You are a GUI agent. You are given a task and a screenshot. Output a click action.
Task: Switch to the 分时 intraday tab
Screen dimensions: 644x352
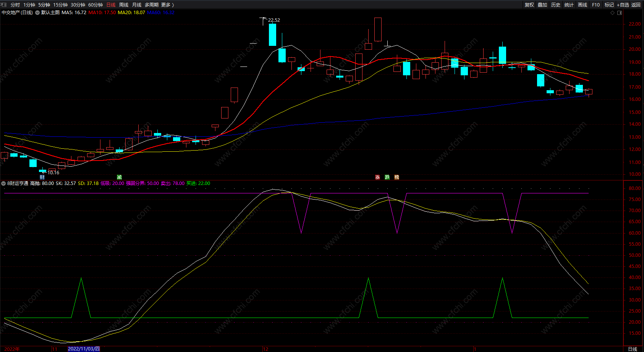click(x=15, y=5)
